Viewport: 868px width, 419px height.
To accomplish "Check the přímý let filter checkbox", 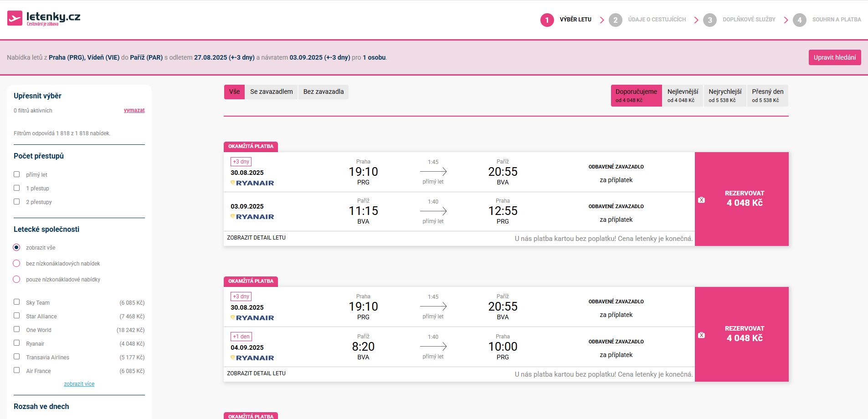I will (x=17, y=174).
